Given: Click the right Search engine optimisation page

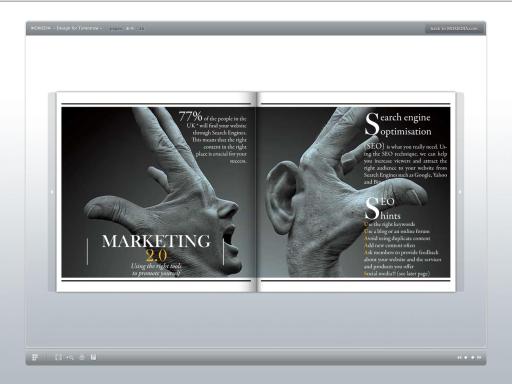Looking at the screenshot, I should click(356, 192).
